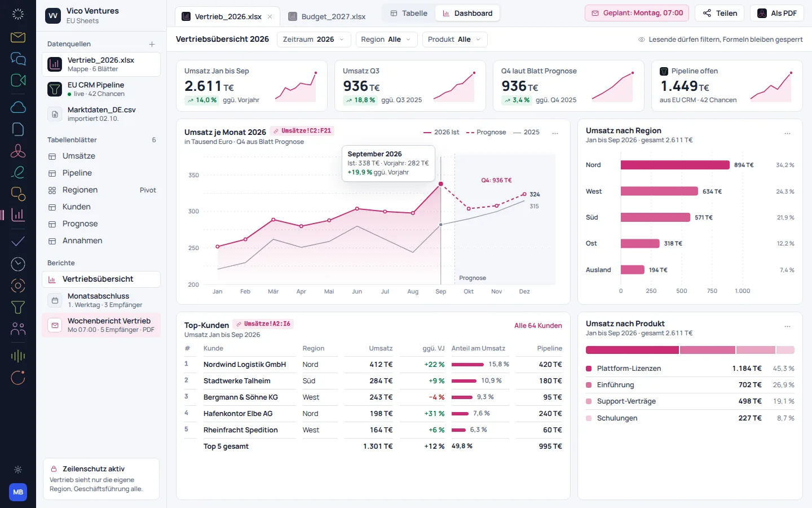
Task: Click the Geplant: Montag, 07:00 button
Action: (637, 13)
